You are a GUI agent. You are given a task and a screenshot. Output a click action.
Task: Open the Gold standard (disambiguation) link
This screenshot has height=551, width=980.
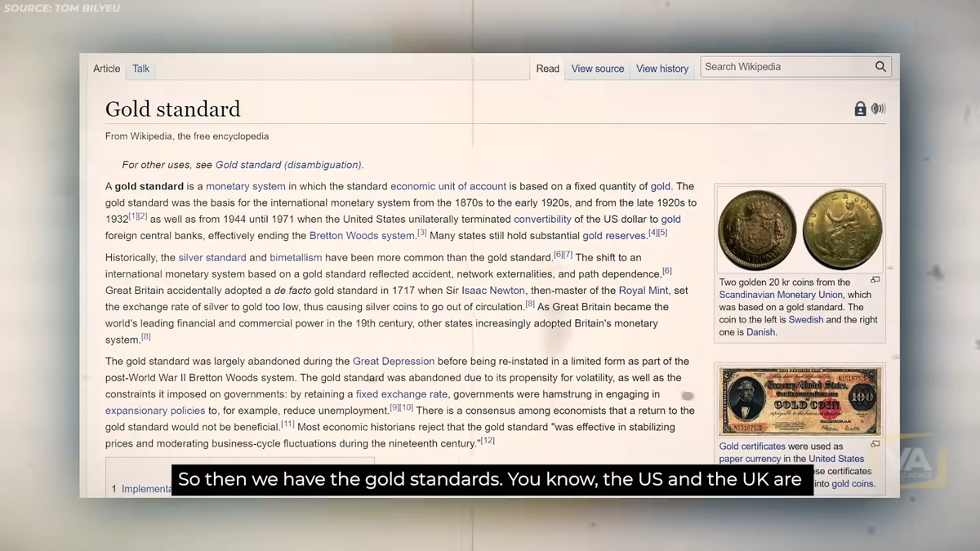tap(288, 165)
